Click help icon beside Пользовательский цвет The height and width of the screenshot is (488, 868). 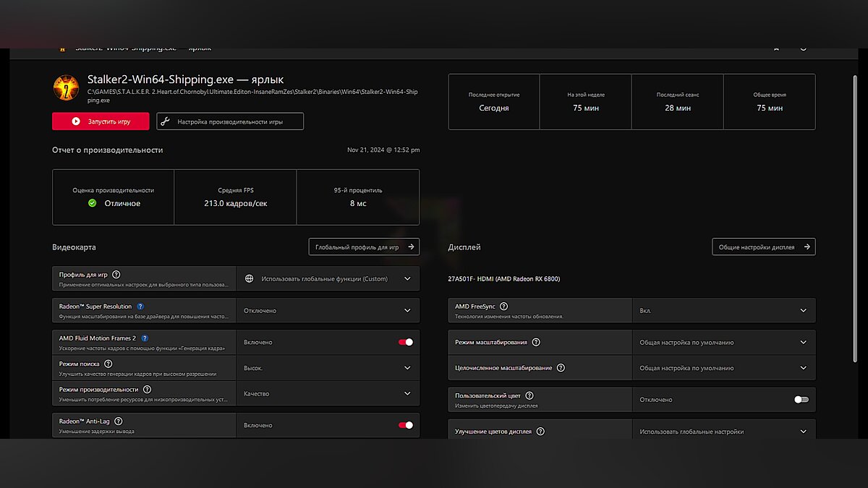click(x=529, y=395)
